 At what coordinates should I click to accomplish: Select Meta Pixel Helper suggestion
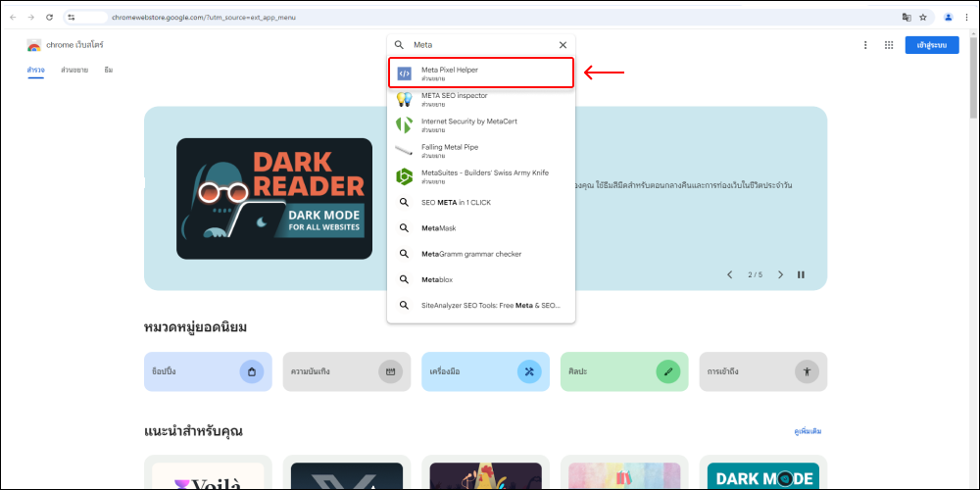(x=480, y=73)
